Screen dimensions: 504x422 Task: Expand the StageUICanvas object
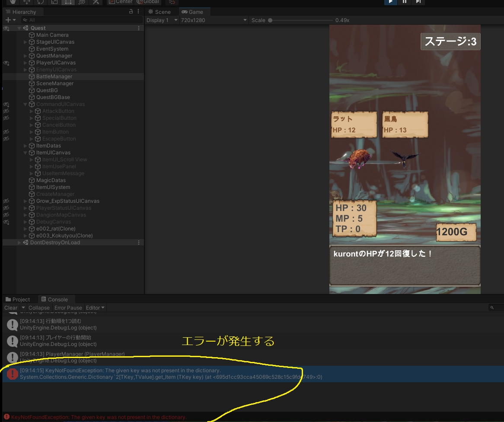[x=26, y=42]
